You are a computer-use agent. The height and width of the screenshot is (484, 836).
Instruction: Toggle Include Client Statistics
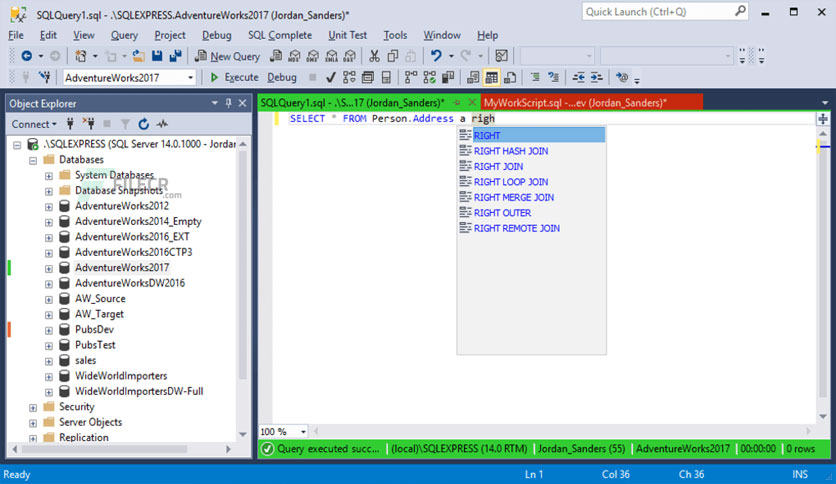[x=448, y=78]
